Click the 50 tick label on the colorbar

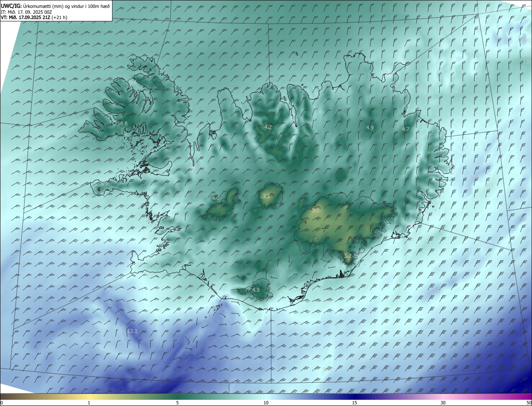pyautogui.click(x=529, y=403)
